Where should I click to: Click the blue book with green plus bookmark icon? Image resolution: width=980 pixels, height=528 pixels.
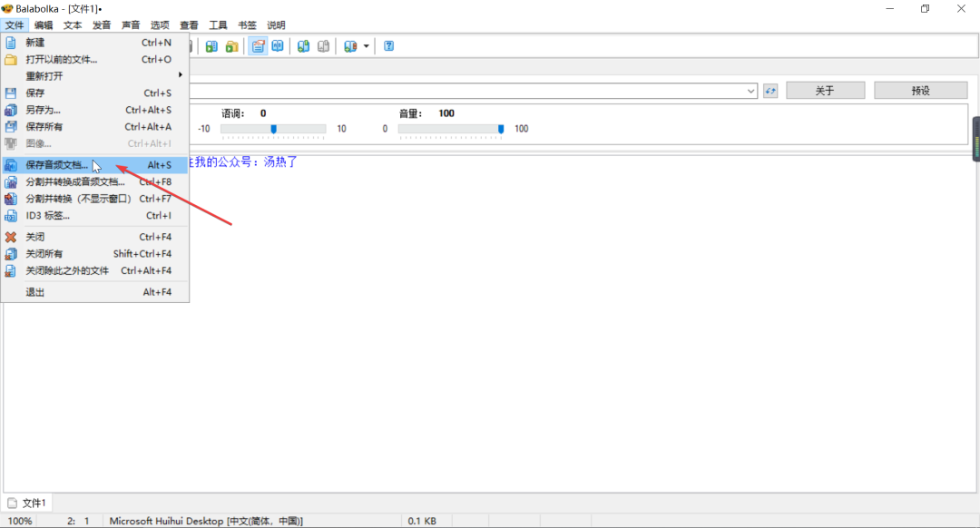point(303,46)
